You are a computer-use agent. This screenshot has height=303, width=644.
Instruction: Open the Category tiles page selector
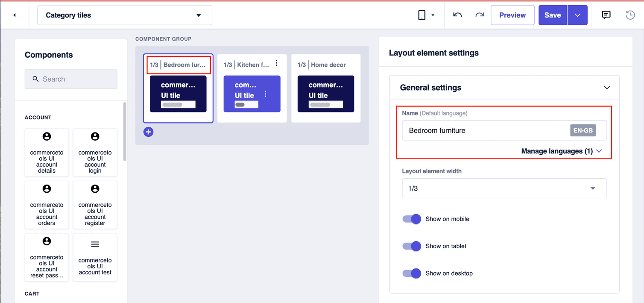click(124, 15)
